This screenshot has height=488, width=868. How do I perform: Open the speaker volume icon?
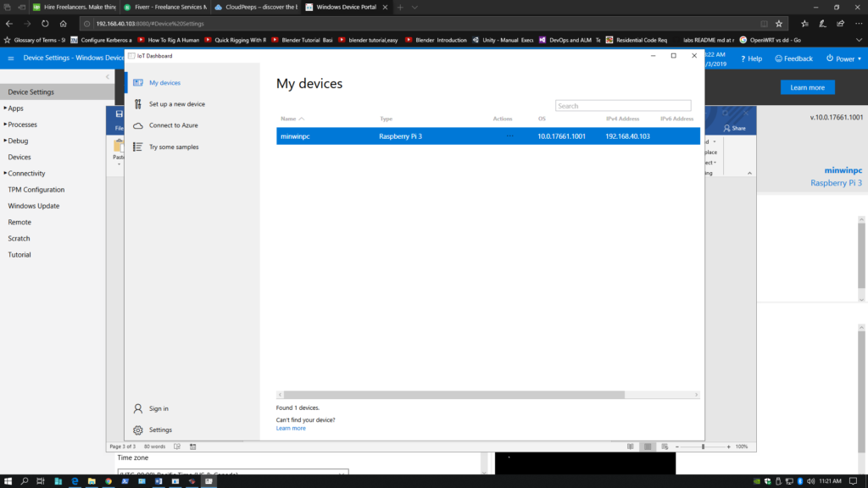[810, 481]
